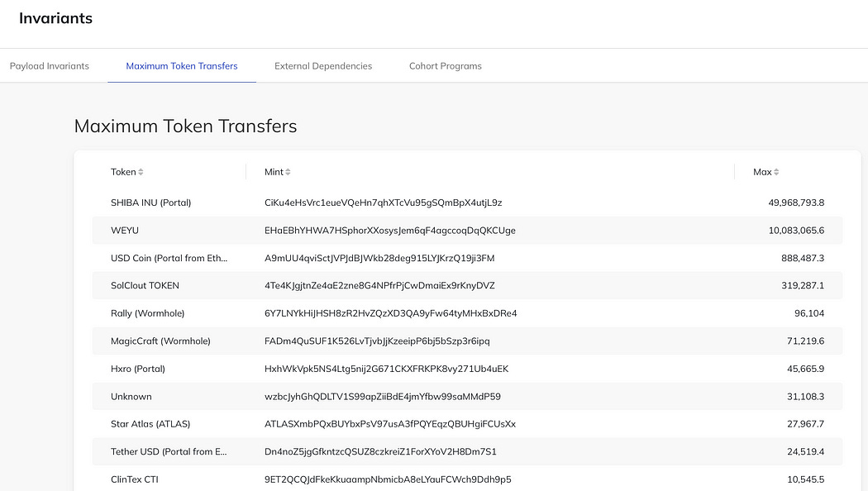Viewport: 868px width, 491px height.
Task: Click the max value 96,104
Action: 809,313
